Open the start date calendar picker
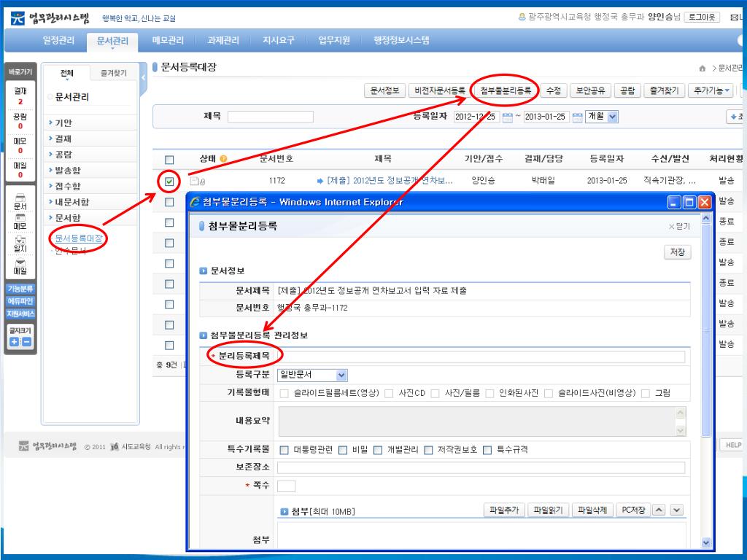Screen dimensions: 747x560 (x=508, y=117)
